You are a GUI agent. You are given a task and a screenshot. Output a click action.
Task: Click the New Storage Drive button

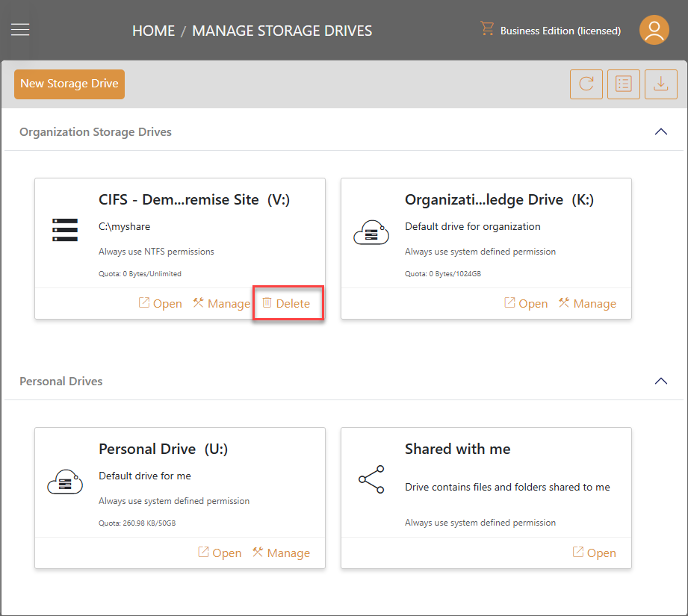[69, 84]
